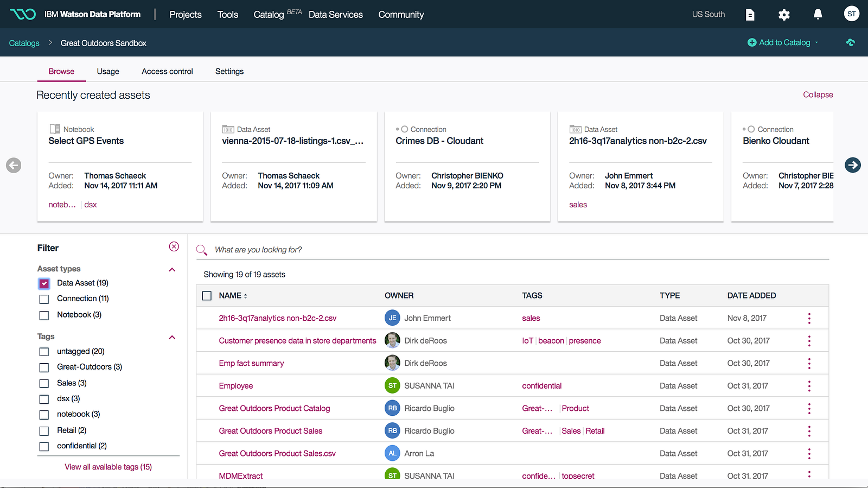Image resolution: width=868 pixels, height=488 pixels.
Task: Collapse the Asset types section chevron
Action: click(172, 269)
